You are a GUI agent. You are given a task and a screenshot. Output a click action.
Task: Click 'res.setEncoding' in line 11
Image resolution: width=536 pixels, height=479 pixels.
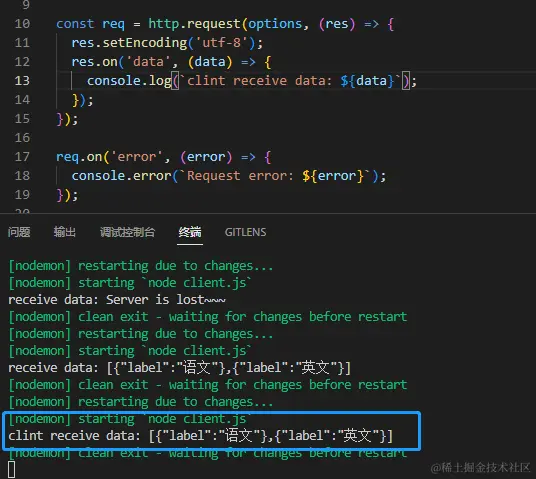(129, 43)
